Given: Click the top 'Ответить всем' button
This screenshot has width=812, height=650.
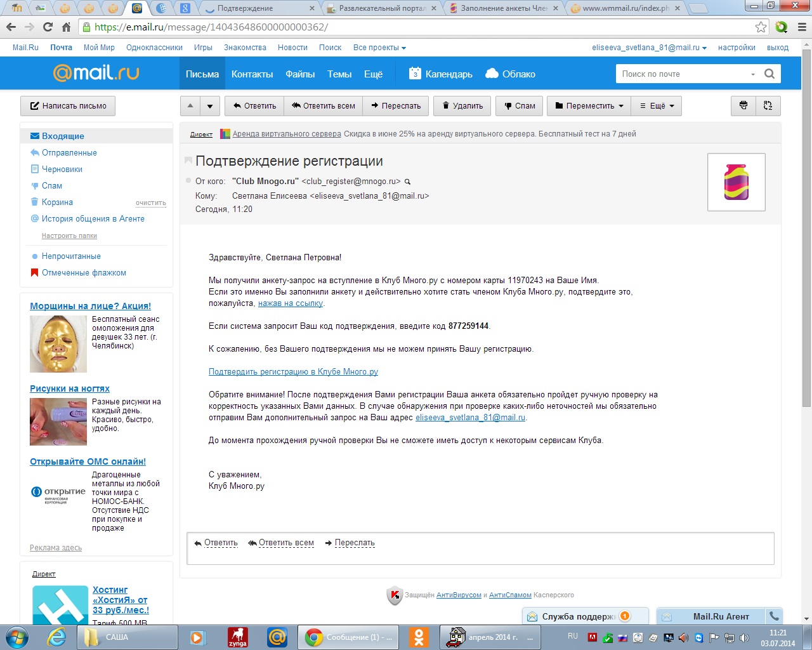Looking at the screenshot, I should pyautogui.click(x=323, y=106).
